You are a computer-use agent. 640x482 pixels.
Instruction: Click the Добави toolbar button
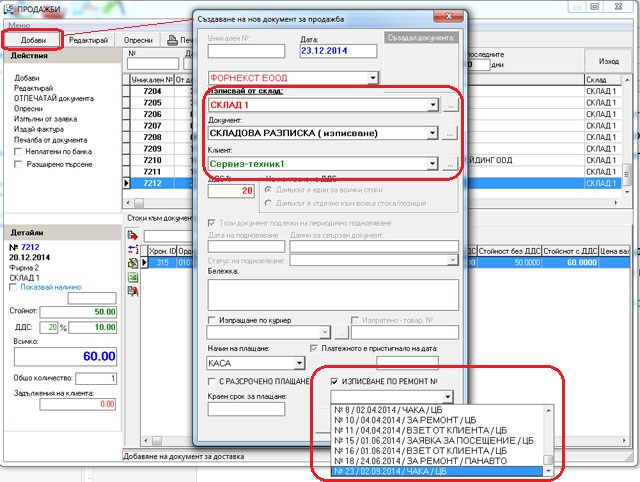tap(32, 39)
